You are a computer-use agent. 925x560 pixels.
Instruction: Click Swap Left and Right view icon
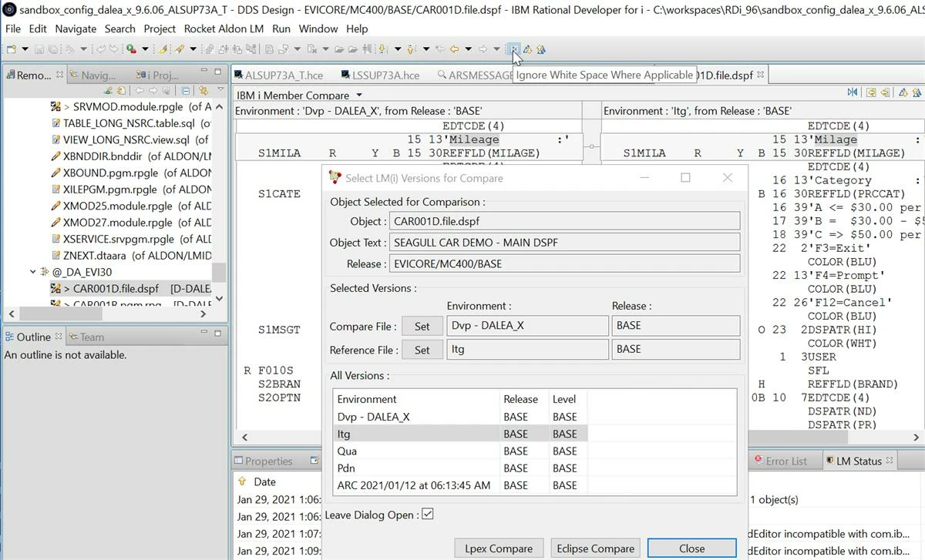(x=853, y=92)
